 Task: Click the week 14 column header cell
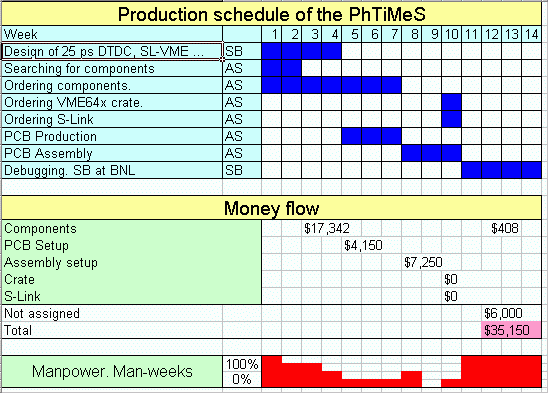click(532, 34)
